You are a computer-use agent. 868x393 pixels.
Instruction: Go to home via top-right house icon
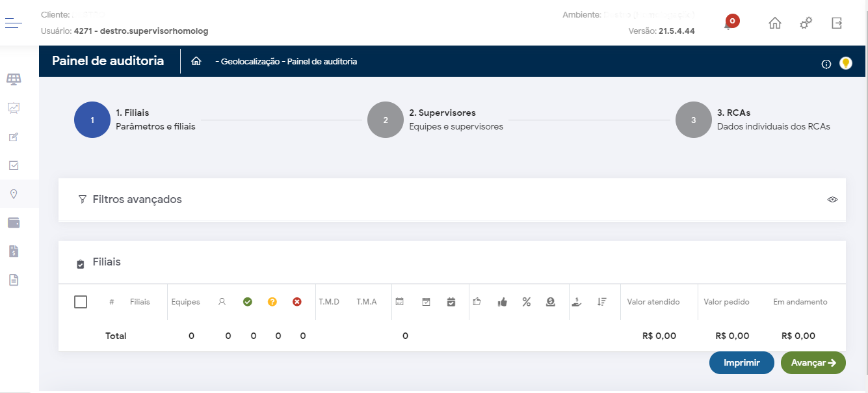coord(775,23)
